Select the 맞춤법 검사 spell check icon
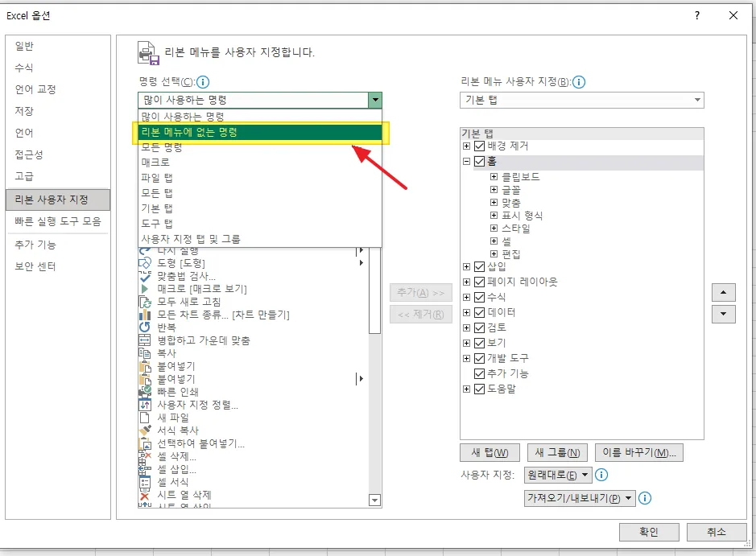The width and height of the screenshot is (756, 556). [144, 278]
